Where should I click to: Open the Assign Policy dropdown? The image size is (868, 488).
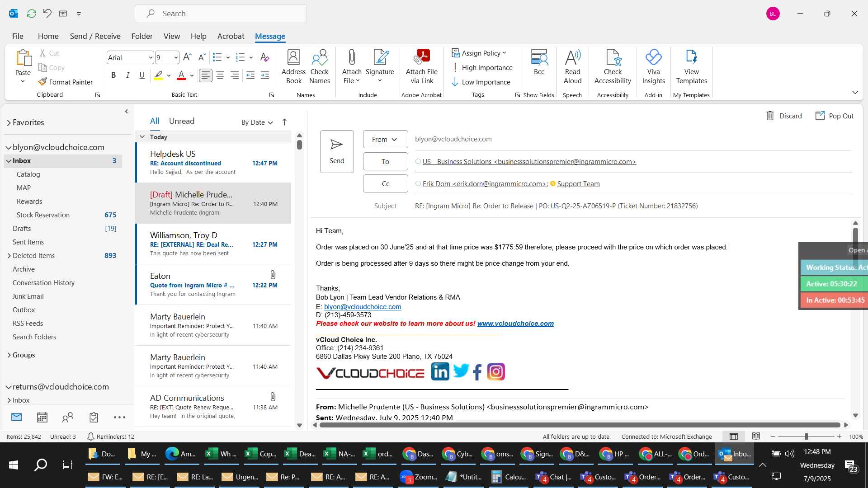point(479,53)
